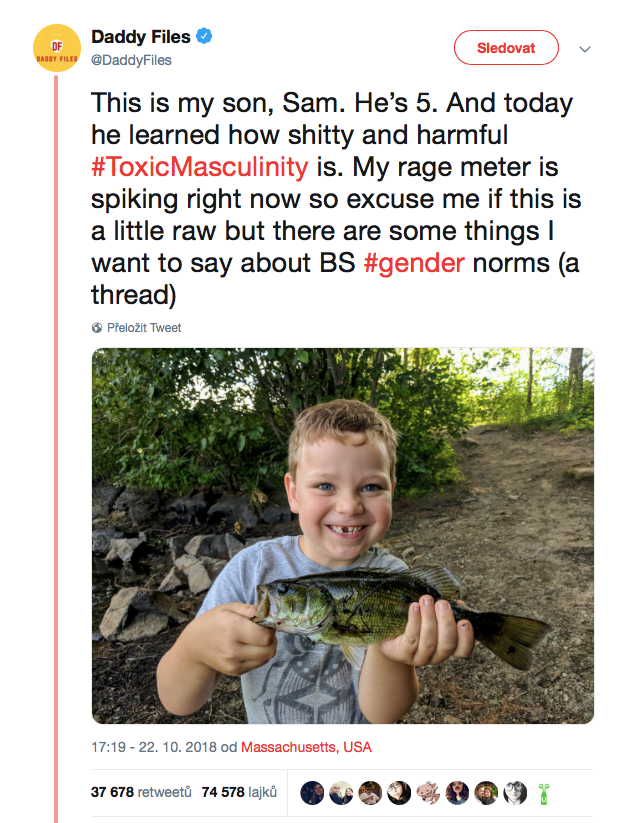The image size is (629, 823).
Task: Open the first liker avatar in row
Action: point(312,793)
